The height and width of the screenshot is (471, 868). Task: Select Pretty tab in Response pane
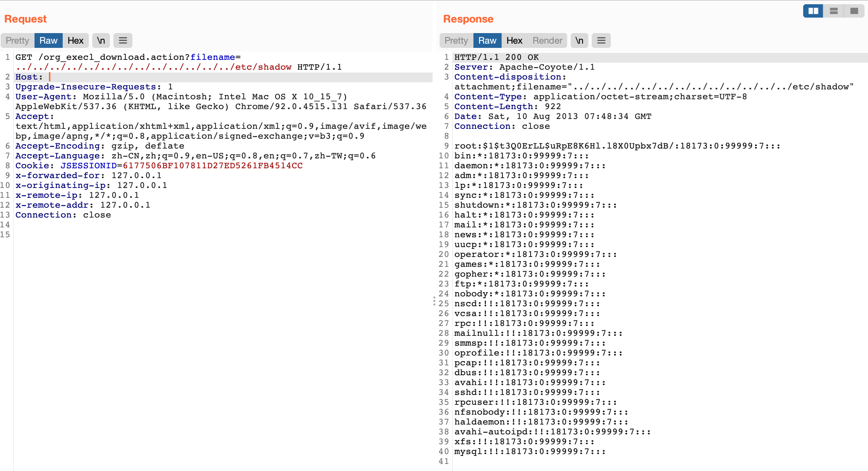(456, 40)
